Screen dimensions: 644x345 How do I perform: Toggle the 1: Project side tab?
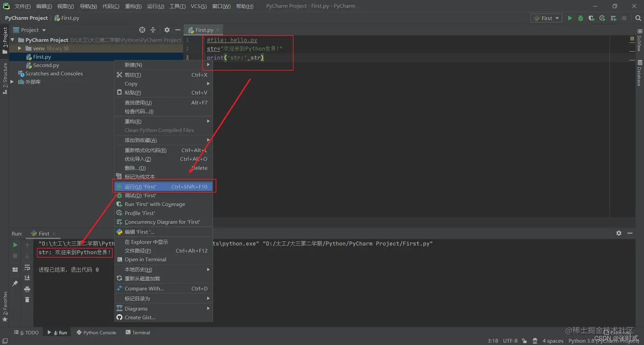[x=5, y=40]
